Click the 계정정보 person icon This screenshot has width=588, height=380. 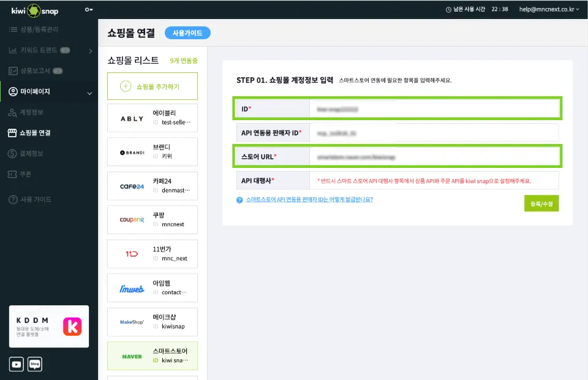[12, 113]
